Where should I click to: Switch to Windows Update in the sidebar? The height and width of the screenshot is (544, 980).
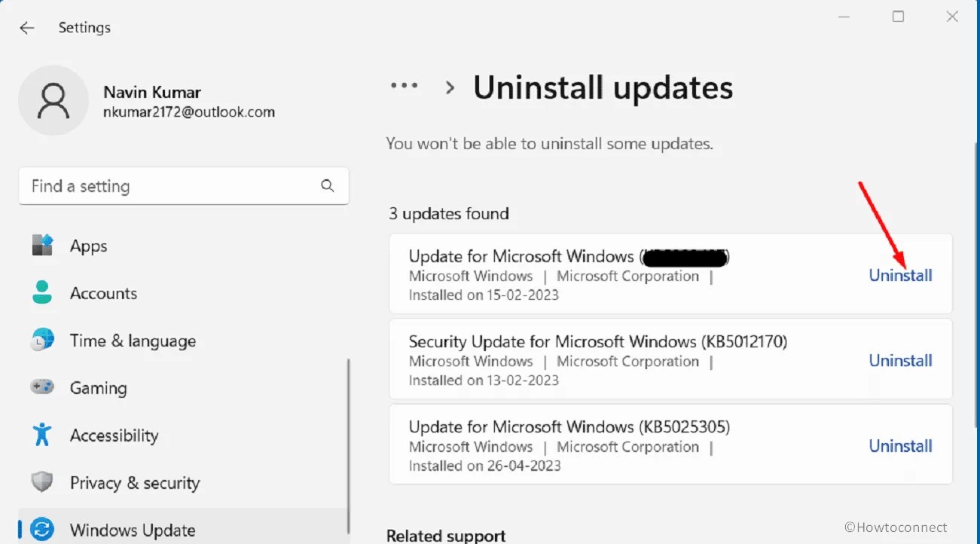133,530
